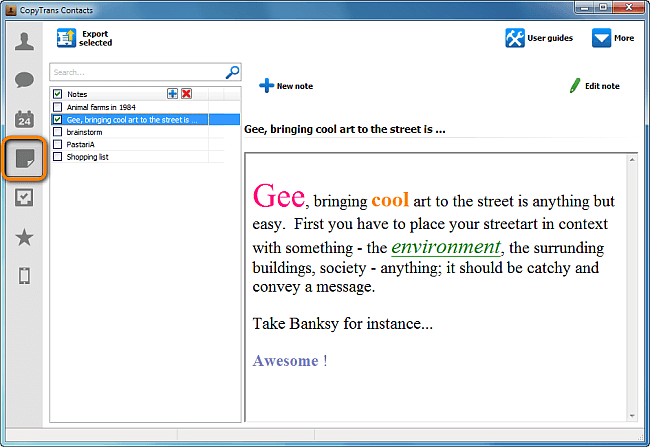Click the note scrollbar up arrow

click(x=632, y=160)
